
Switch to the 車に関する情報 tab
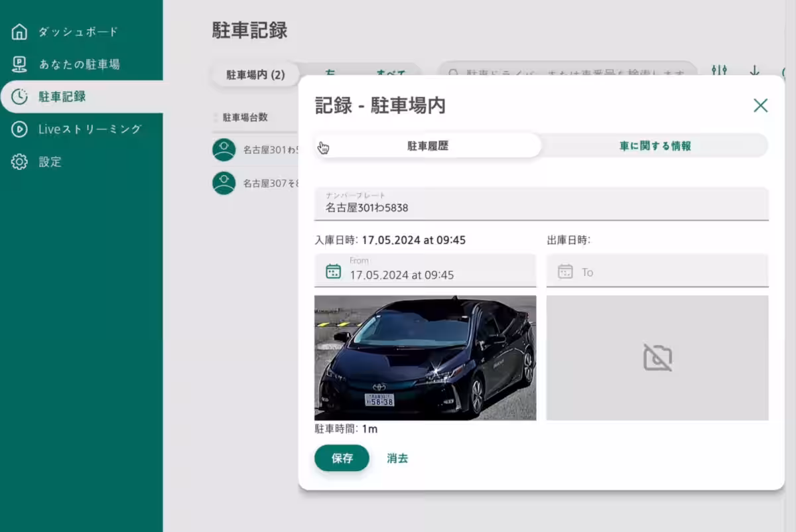coord(654,145)
